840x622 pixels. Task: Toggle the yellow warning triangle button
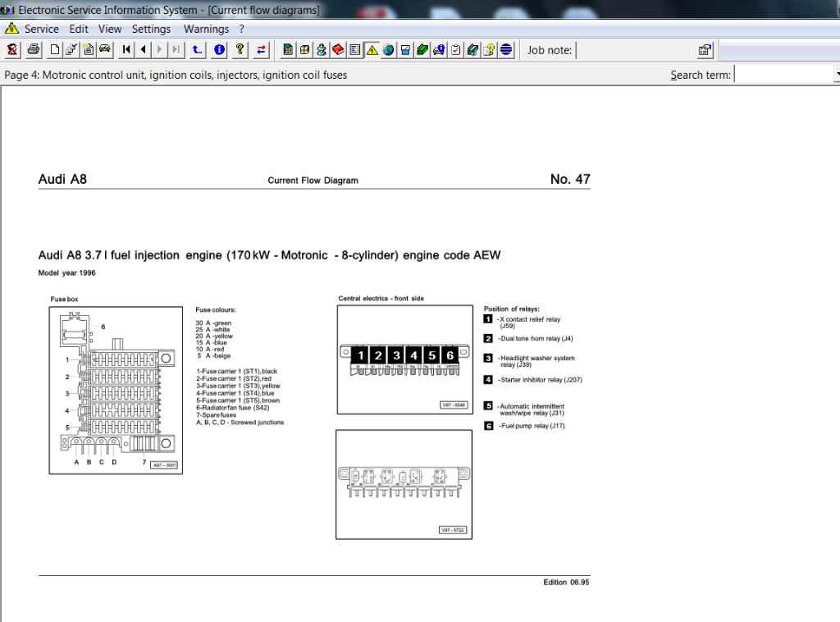click(372, 50)
